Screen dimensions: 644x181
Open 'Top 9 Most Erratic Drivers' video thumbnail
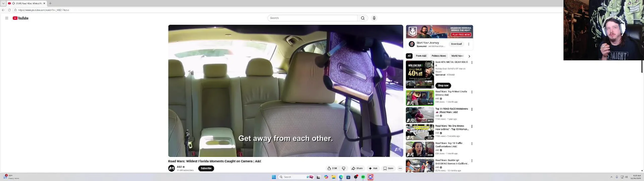tap(420, 98)
